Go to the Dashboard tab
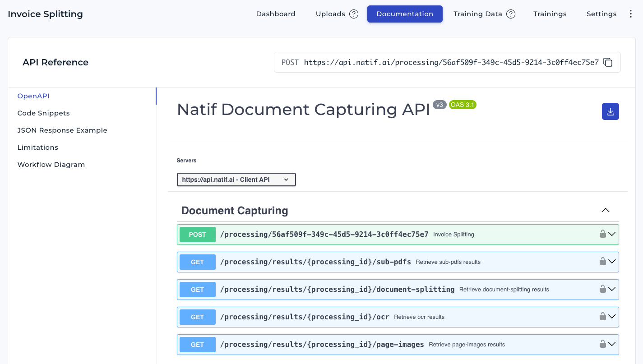Image resolution: width=643 pixels, height=364 pixels. point(276,14)
